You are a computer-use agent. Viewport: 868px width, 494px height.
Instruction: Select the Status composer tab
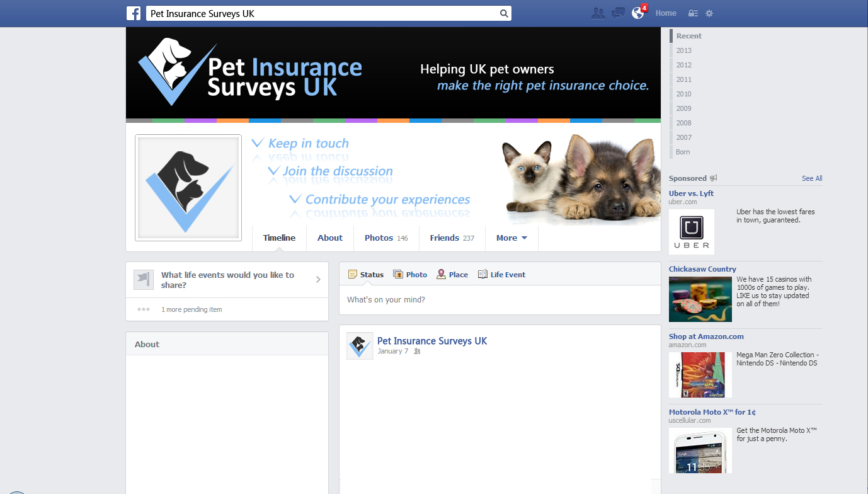point(366,275)
